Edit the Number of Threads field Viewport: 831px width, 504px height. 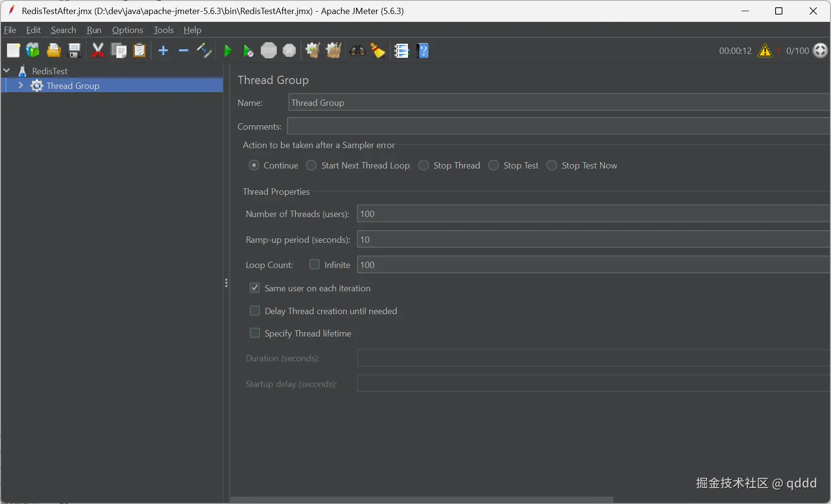(x=594, y=214)
